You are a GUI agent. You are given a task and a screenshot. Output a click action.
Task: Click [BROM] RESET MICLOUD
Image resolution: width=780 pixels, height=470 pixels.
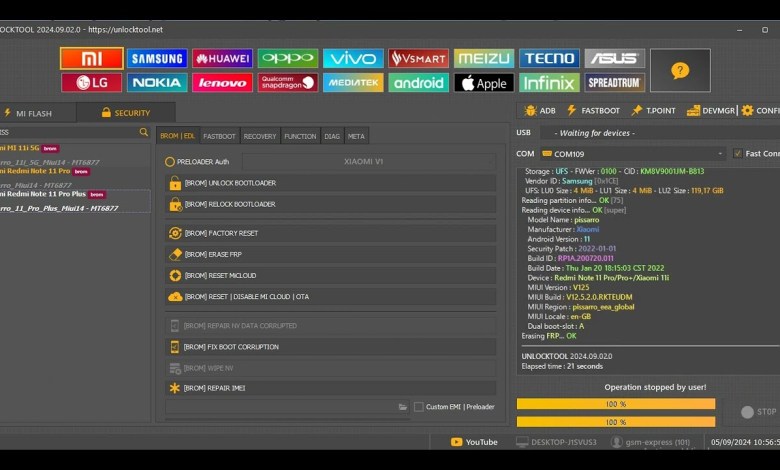pyautogui.click(x=330, y=276)
